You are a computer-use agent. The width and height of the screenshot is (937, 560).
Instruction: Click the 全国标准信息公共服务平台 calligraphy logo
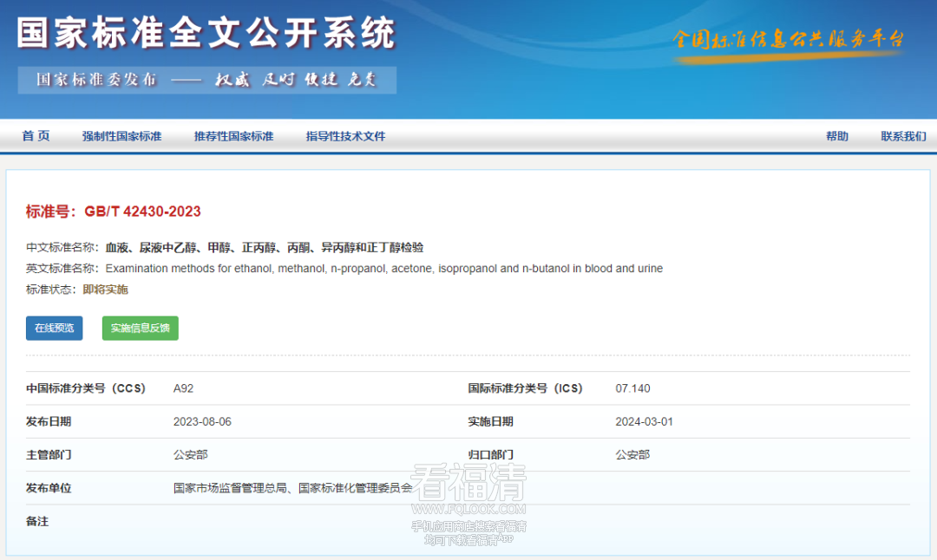pyautogui.click(x=788, y=40)
